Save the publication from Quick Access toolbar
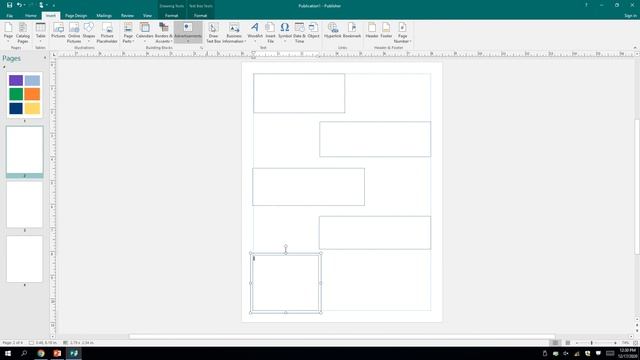Viewport: 640px width, 360px height. pos(9,5)
